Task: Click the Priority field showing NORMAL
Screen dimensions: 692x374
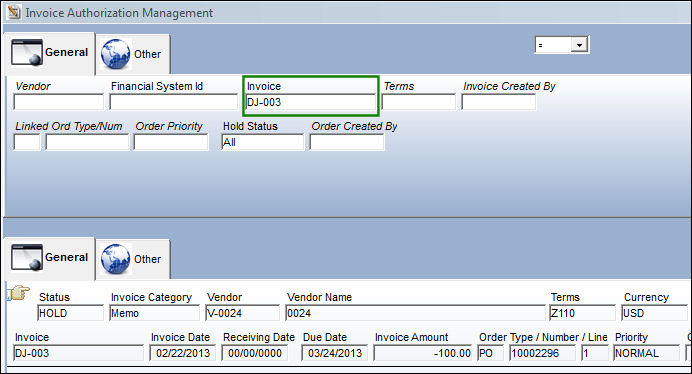Action: pos(646,353)
